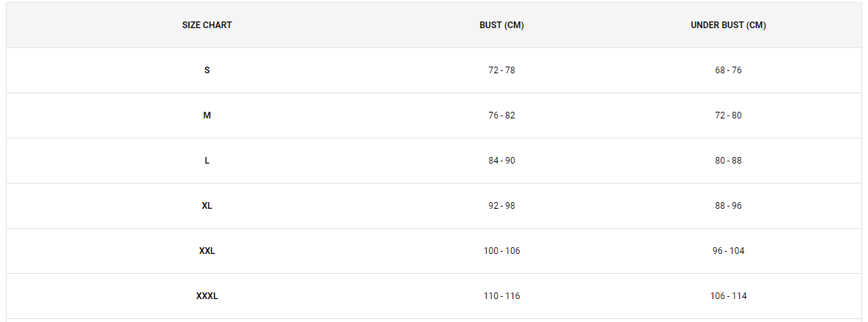Click the BUST (CM) column header

point(501,25)
